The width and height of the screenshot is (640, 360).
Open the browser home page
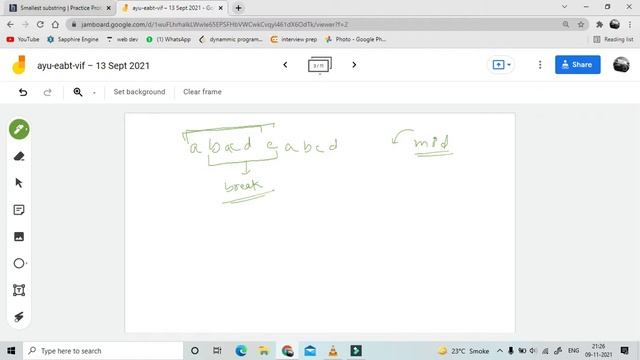coord(55,24)
